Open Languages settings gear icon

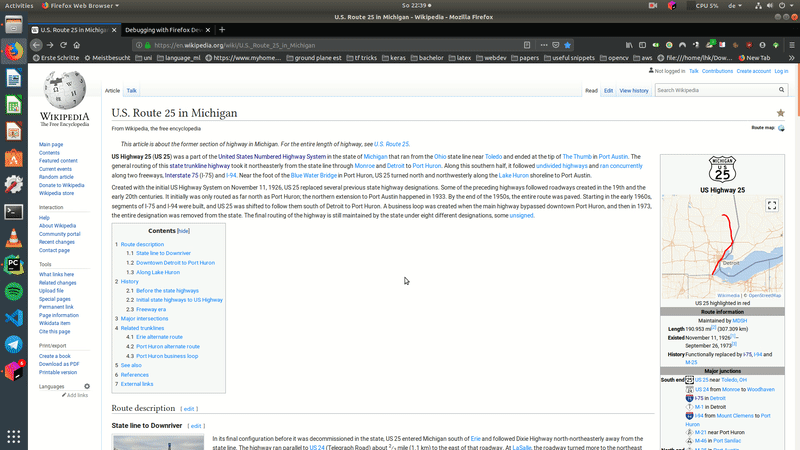point(87,386)
